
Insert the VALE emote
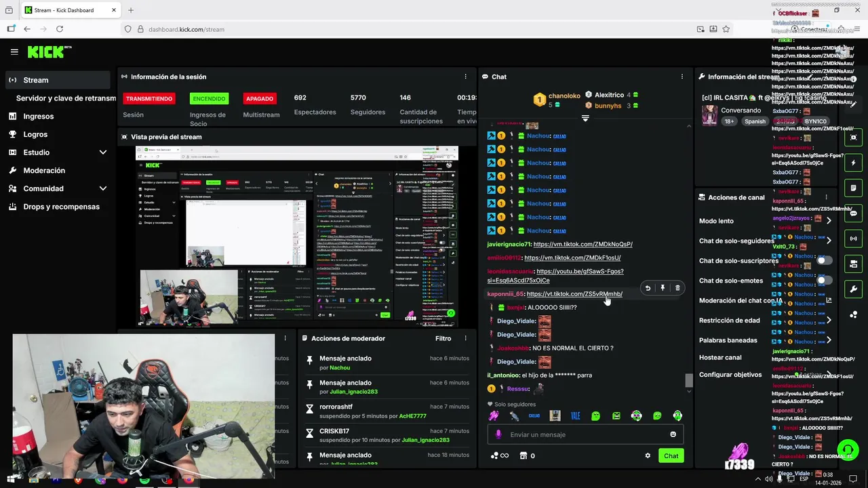click(x=575, y=415)
